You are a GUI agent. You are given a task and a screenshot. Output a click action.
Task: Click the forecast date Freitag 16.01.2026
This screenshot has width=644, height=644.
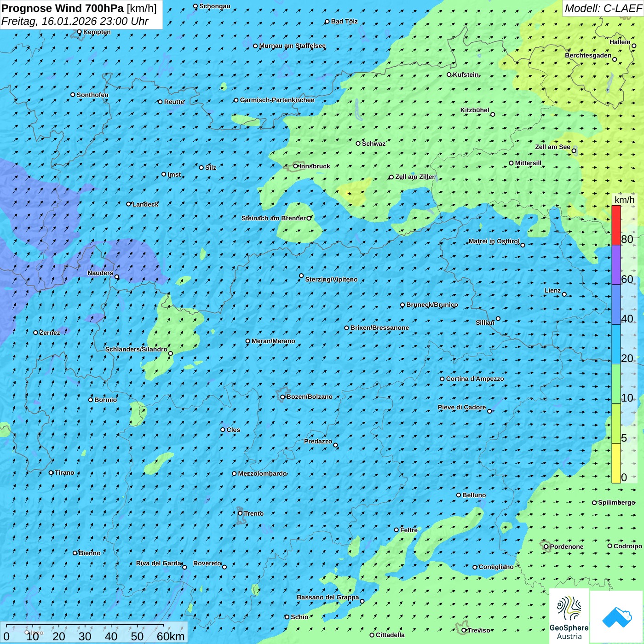coord(75,21)
